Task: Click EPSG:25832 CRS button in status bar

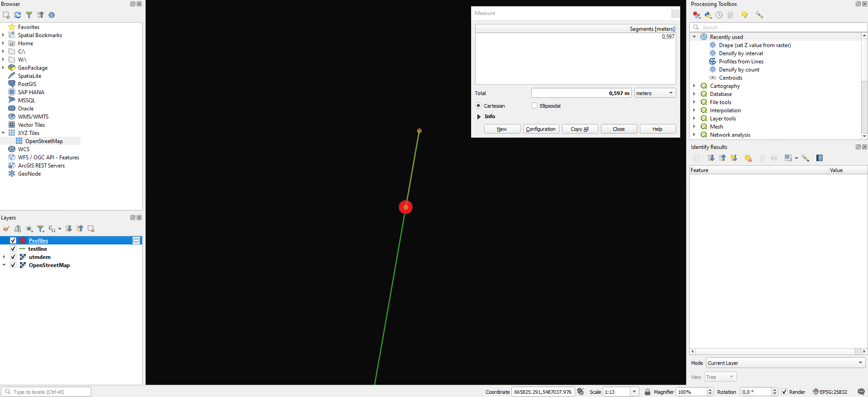Action: click(830, 392)
